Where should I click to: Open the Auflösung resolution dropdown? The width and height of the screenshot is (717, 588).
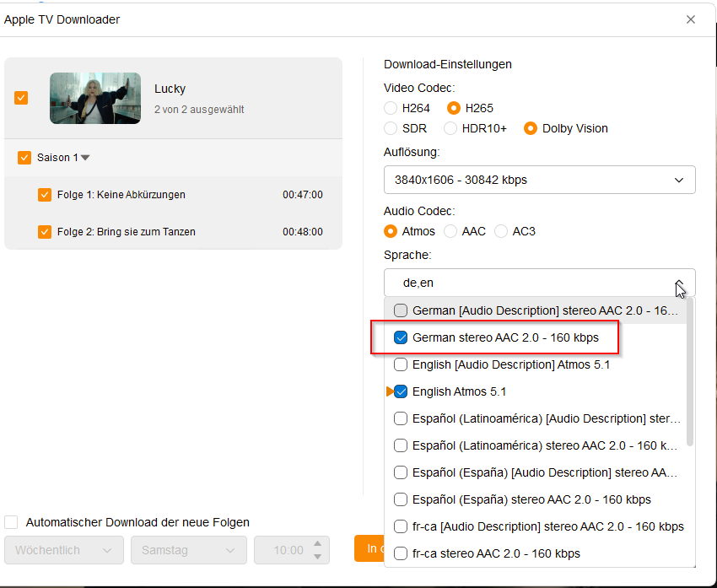pos(540,180)
